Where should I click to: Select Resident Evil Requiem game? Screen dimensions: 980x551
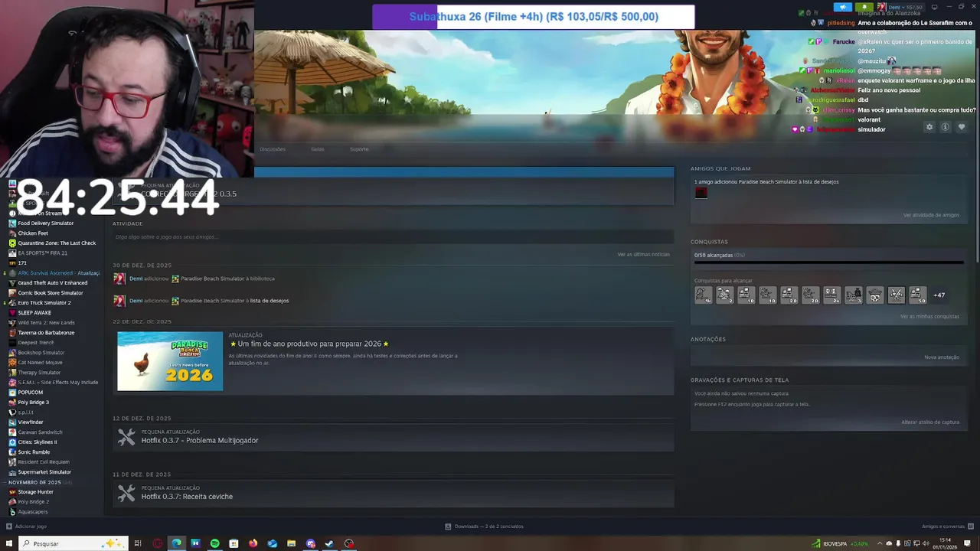pos(44,462)
